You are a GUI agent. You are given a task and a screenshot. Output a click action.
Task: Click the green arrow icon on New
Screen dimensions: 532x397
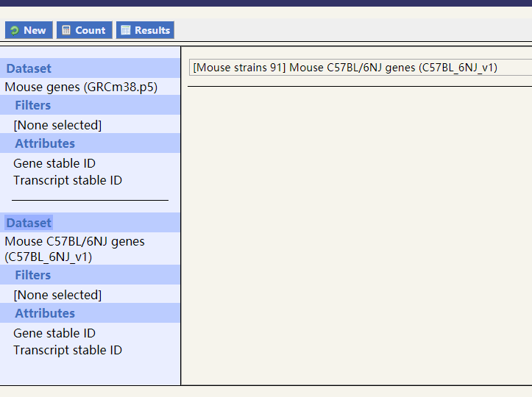pyautogui.click(x=15, y=30)
